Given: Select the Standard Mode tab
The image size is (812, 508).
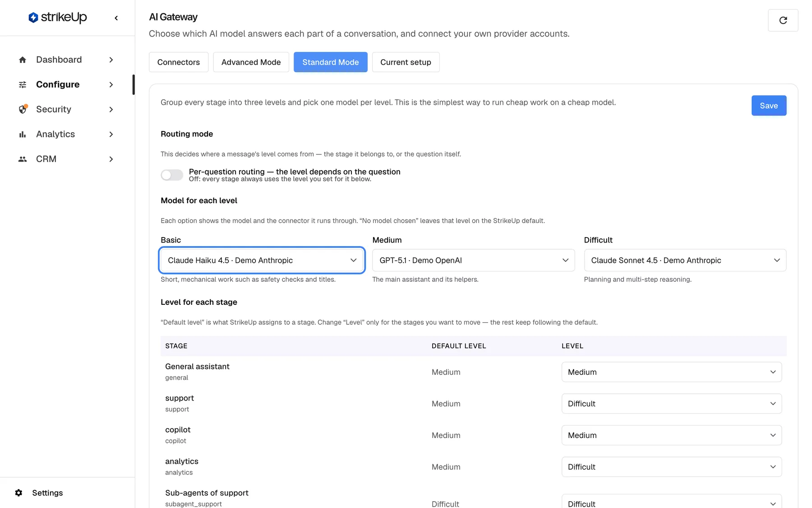Looking at the screenshot, I should (x=330, y=62).
